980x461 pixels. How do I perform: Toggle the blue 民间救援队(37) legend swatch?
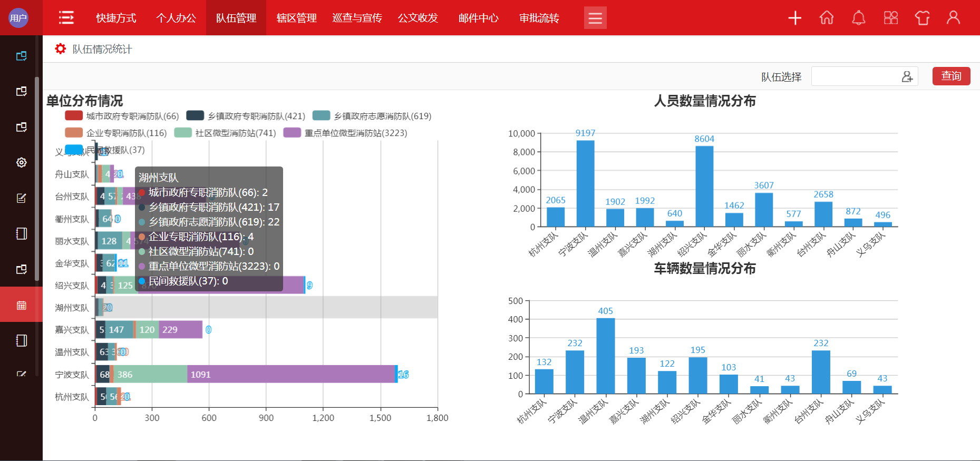pyautogui.click(x=74, y=150)
